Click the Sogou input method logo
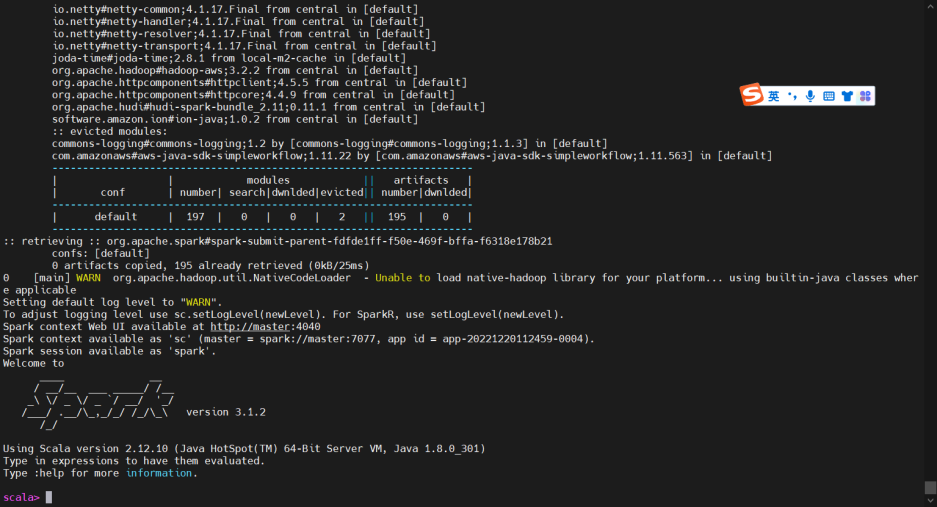 point(752,94)
